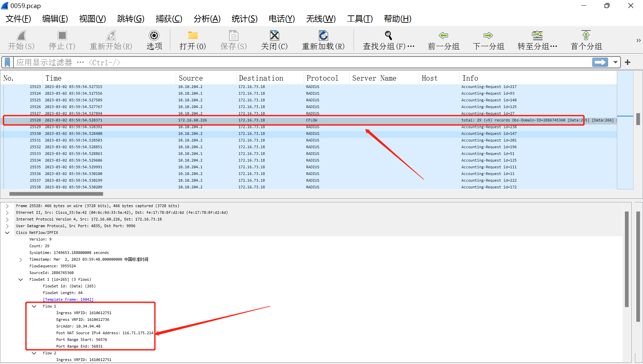
Task: Collapse the Flow 1 tree node
Action: (34, 306)
